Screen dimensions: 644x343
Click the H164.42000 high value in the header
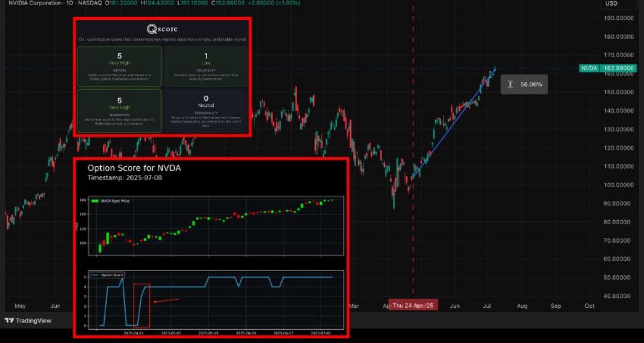[x=156, y=3]
